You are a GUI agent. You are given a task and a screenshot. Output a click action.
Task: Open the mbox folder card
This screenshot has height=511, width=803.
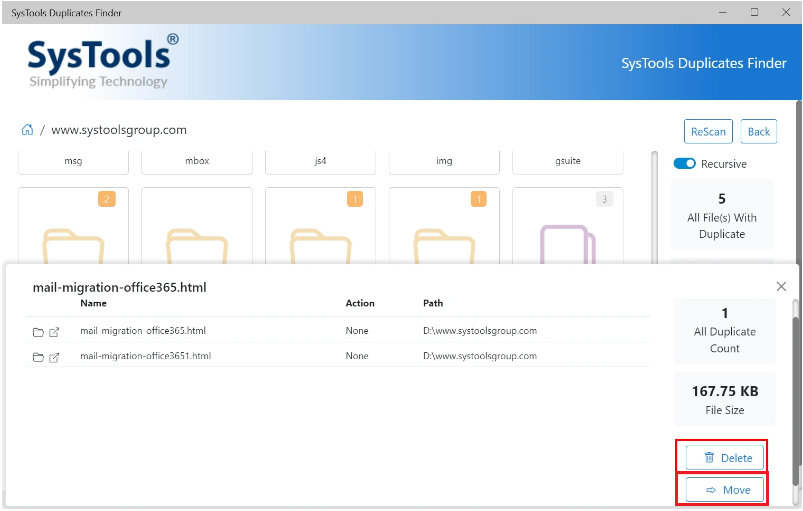[197, 162]
